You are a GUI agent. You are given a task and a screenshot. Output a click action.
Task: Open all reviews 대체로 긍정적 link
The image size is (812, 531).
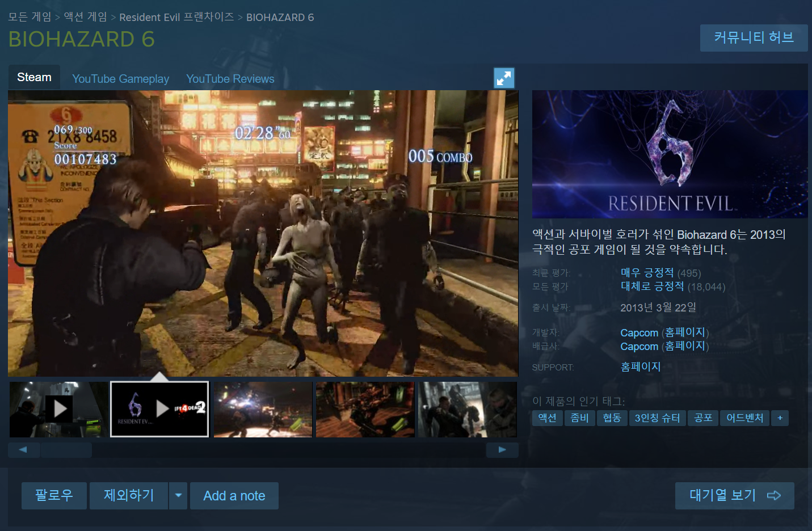653,286
